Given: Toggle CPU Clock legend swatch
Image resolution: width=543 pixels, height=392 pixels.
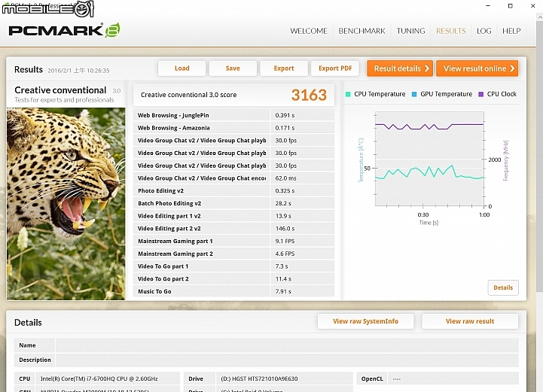Looking at the screenshot, I should point(480,94).
